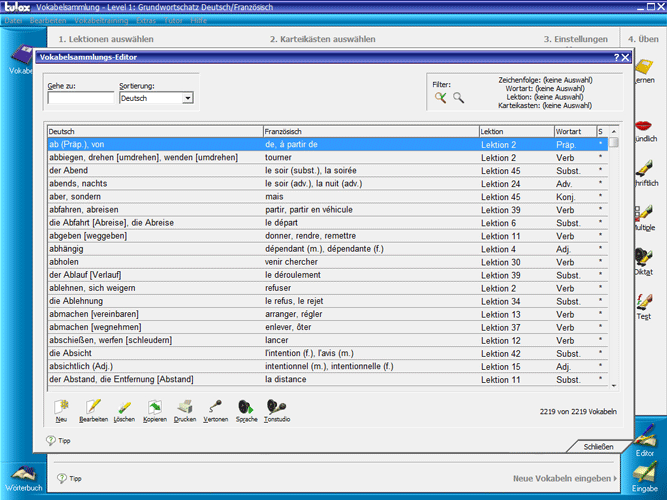Click the Gehe zu input field
The image size is (667, 500).
click(x=81, y=98)
